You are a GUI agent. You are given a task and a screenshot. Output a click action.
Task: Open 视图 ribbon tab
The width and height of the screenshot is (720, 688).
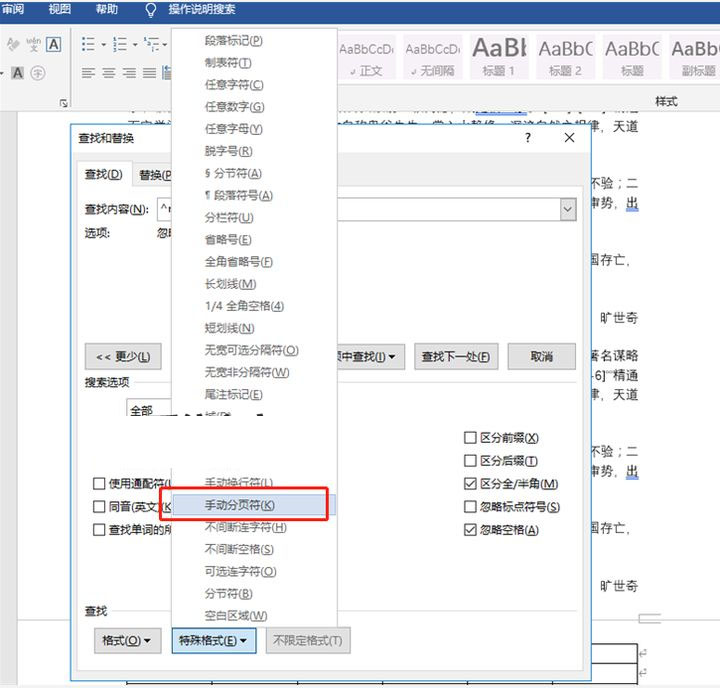(60, 9)
